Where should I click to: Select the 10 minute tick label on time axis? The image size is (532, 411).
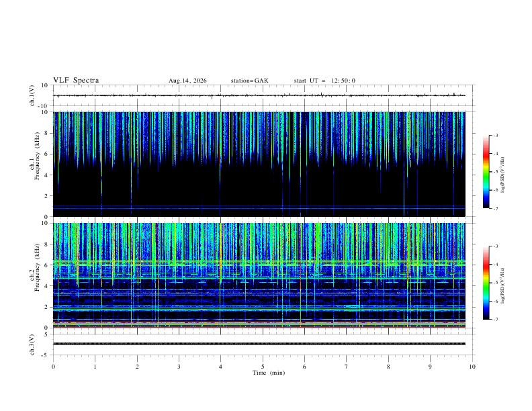pos(472,367)
